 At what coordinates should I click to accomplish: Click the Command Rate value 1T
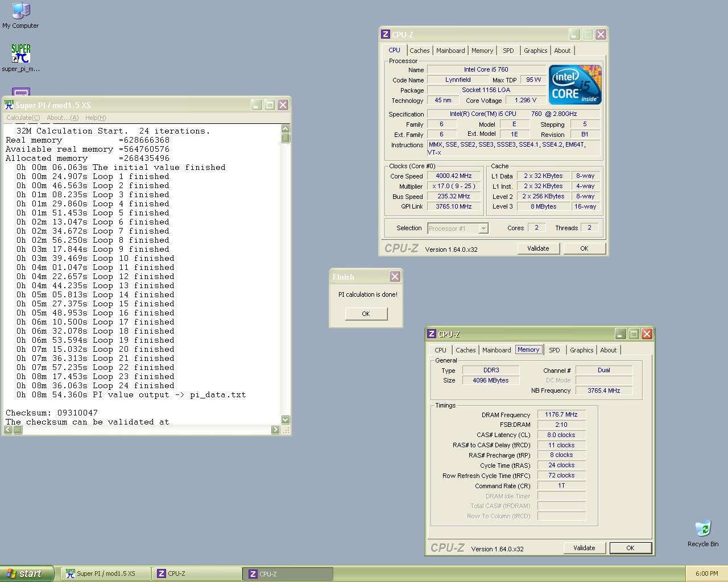pyautogui.click(x=561, y=486)
